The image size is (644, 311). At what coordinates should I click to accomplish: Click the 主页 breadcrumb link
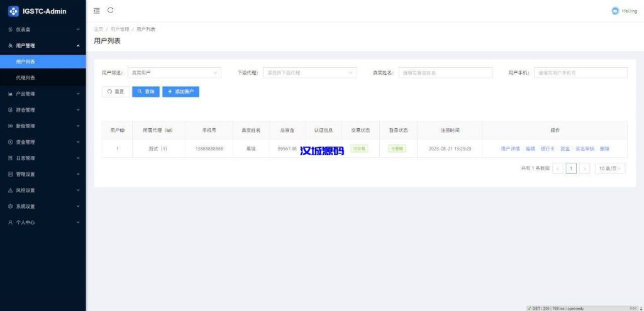click(x=99, y=29)
